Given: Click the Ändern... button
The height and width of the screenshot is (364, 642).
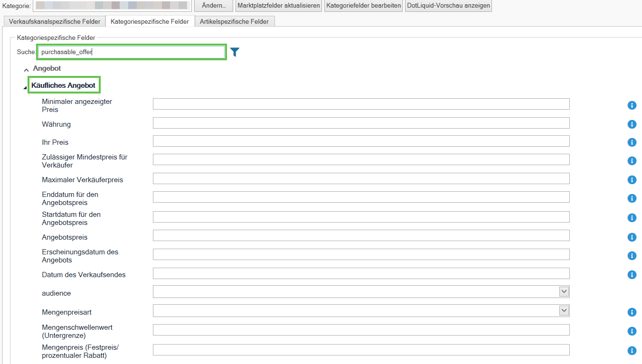Looking at the screenshot, I should click(214, 6).
